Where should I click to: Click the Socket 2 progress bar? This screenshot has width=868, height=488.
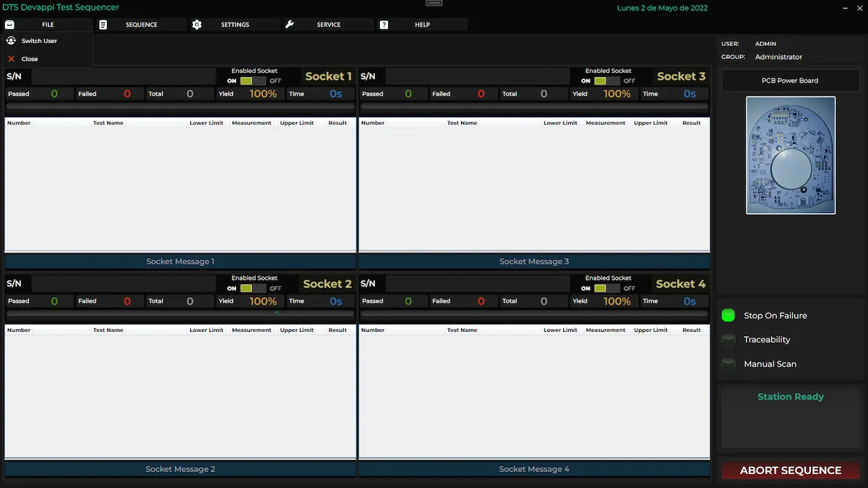(x=181, y=314)
